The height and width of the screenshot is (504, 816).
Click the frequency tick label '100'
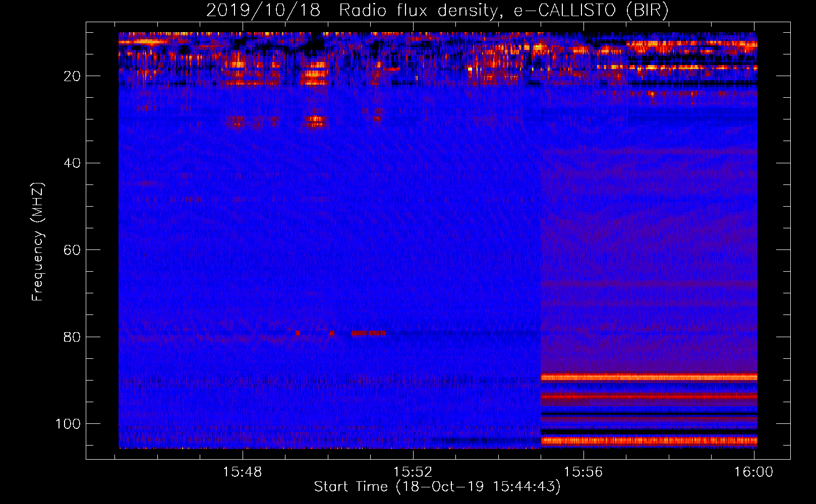click(68, 424)
